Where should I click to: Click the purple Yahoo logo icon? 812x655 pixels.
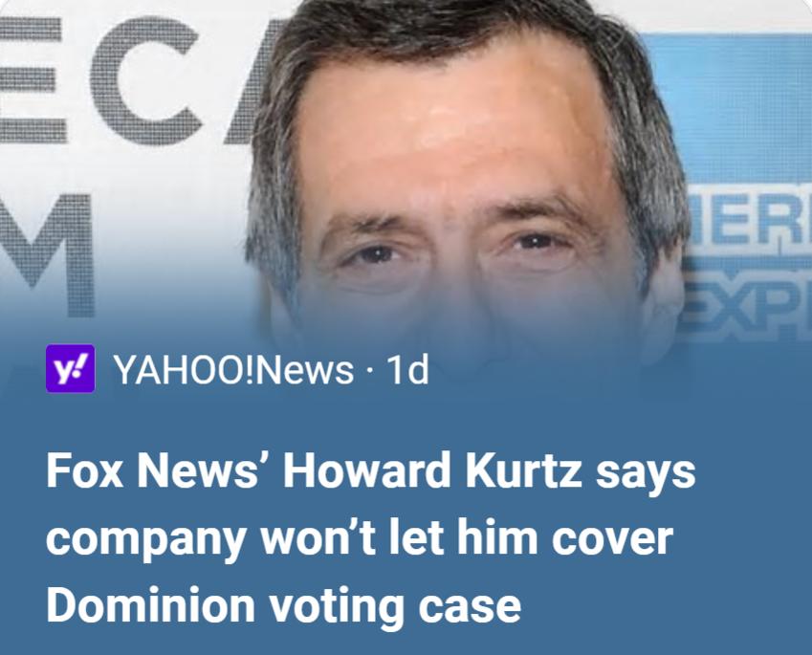tap(71, 368)
